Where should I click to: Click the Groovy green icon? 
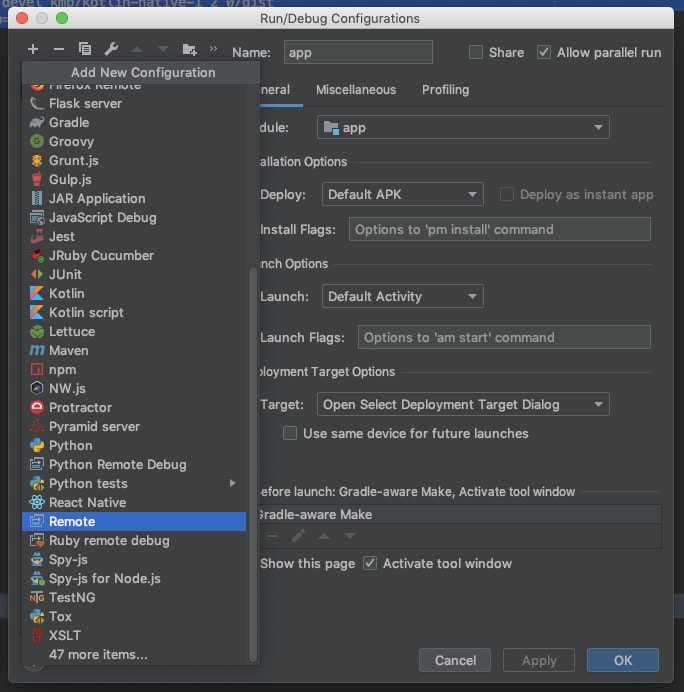point(37,142)
